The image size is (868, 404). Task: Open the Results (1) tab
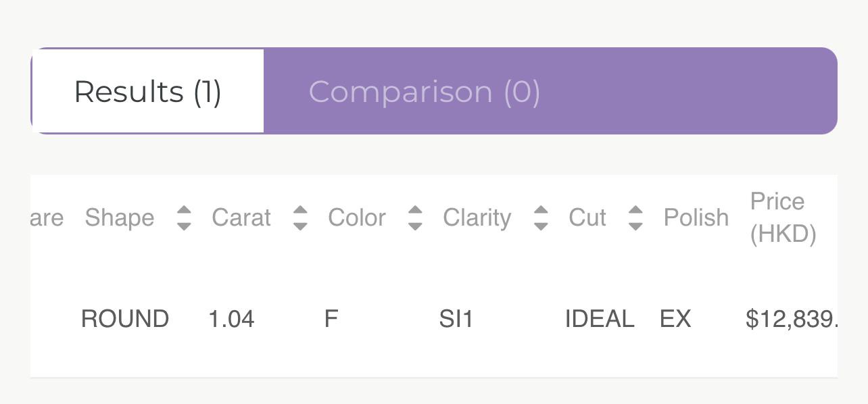click(x=147, y=91)
